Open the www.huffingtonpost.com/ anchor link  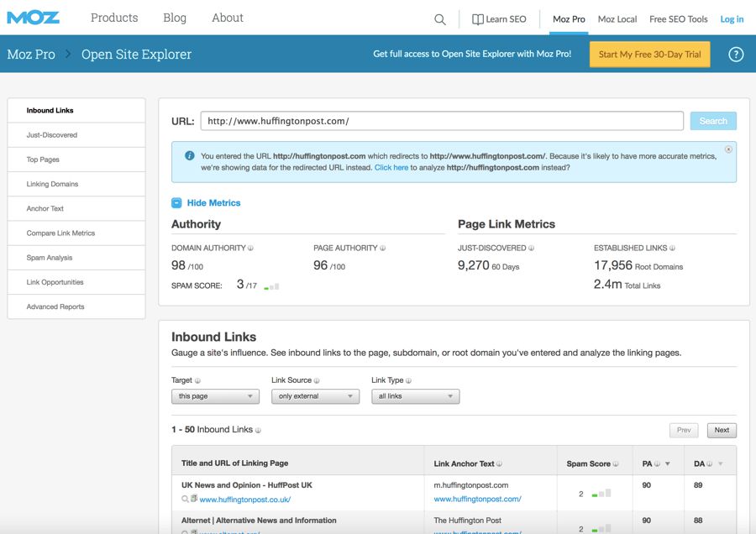click(x=477, y=500)
